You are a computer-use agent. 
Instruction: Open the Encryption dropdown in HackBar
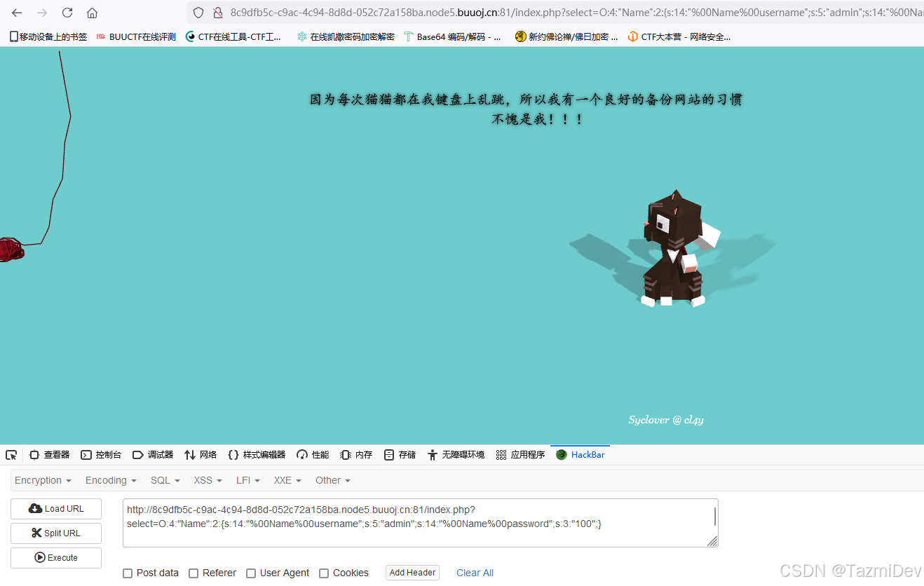pos(42,480)
